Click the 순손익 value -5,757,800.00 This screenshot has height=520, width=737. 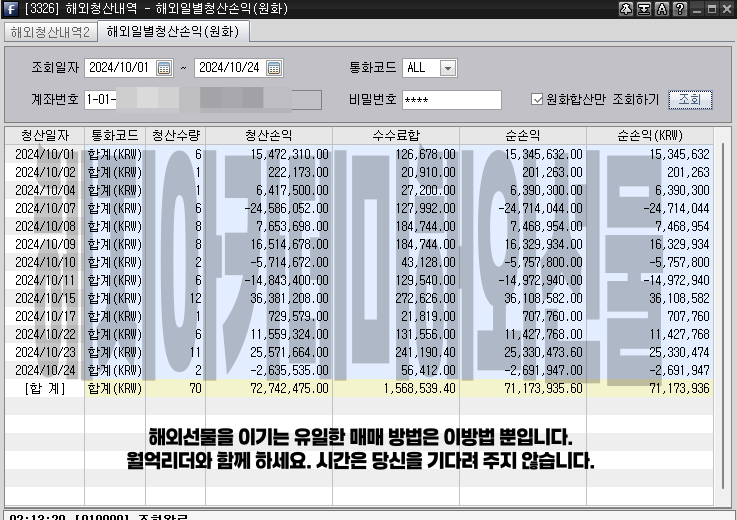click(x=543, y=262)
